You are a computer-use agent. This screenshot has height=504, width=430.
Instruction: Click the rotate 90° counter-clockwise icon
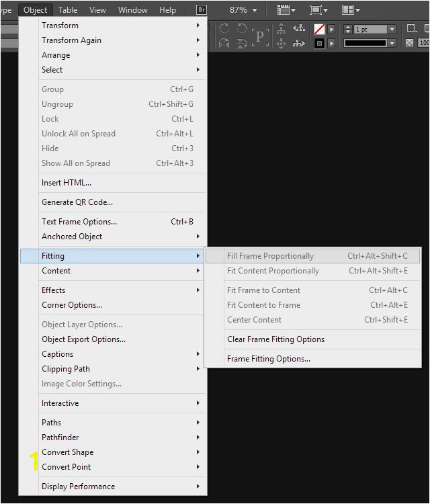[x=242, y=28]
